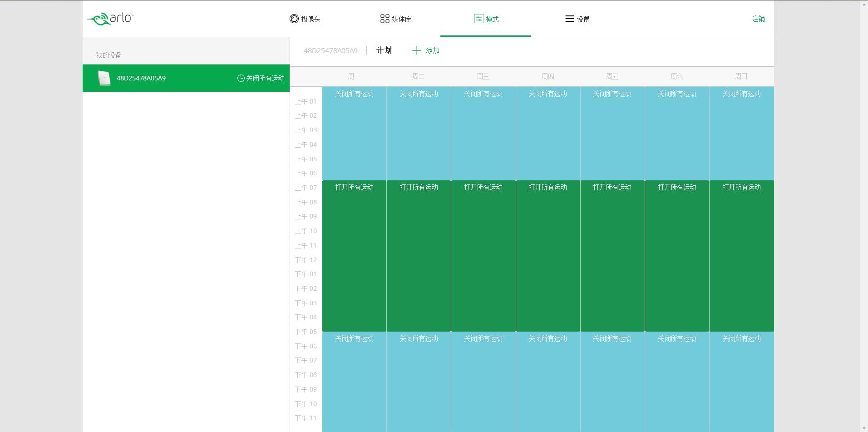
Task: Select Sunday morning 关闭所有运动 block
Action: pyautogui.click(x=742, y=134)
